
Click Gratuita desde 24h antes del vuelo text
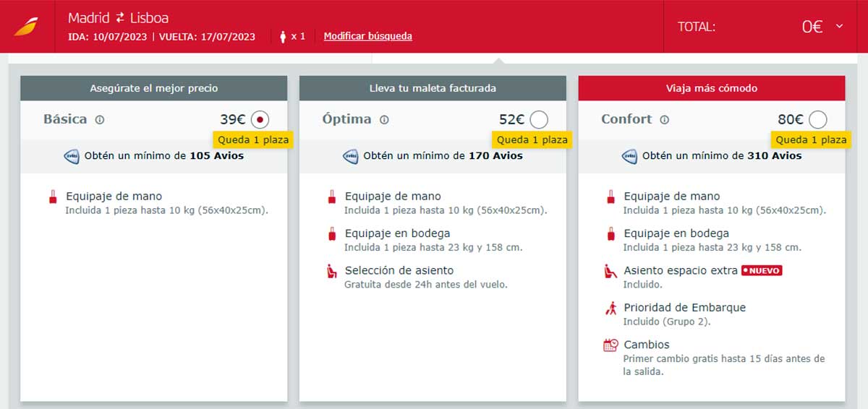click(x=426, y=285)
